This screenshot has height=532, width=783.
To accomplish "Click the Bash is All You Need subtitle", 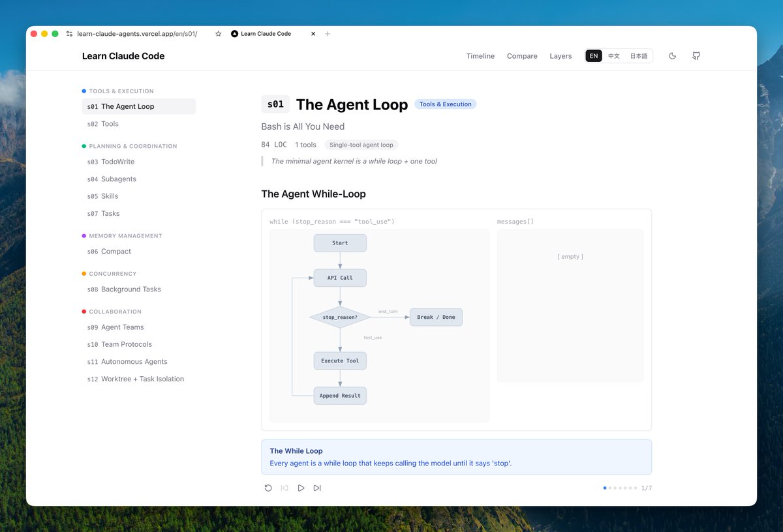I will coord(303,126).
